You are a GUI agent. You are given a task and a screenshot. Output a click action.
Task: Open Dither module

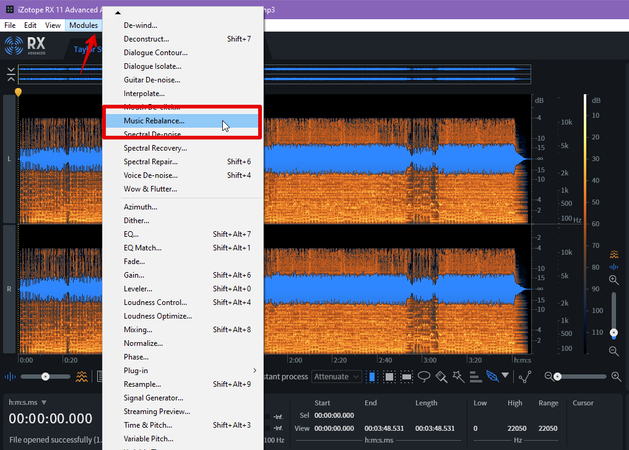183,221
